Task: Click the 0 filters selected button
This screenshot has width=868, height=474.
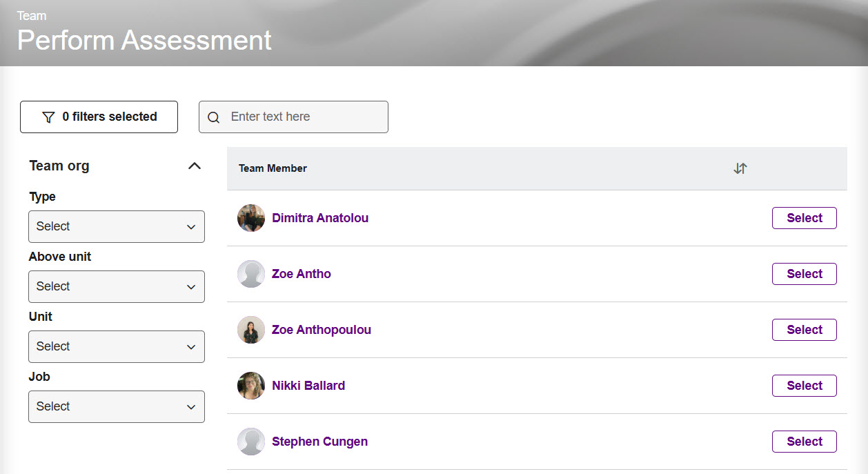Action: click(99, 117)
